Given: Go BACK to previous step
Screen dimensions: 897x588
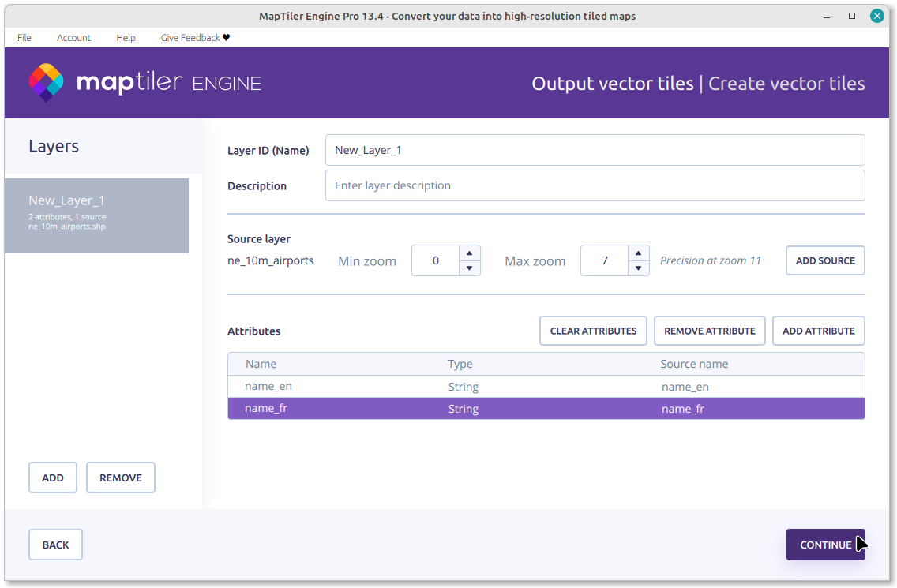Looking at the screenshot, I should pos(55,545).
